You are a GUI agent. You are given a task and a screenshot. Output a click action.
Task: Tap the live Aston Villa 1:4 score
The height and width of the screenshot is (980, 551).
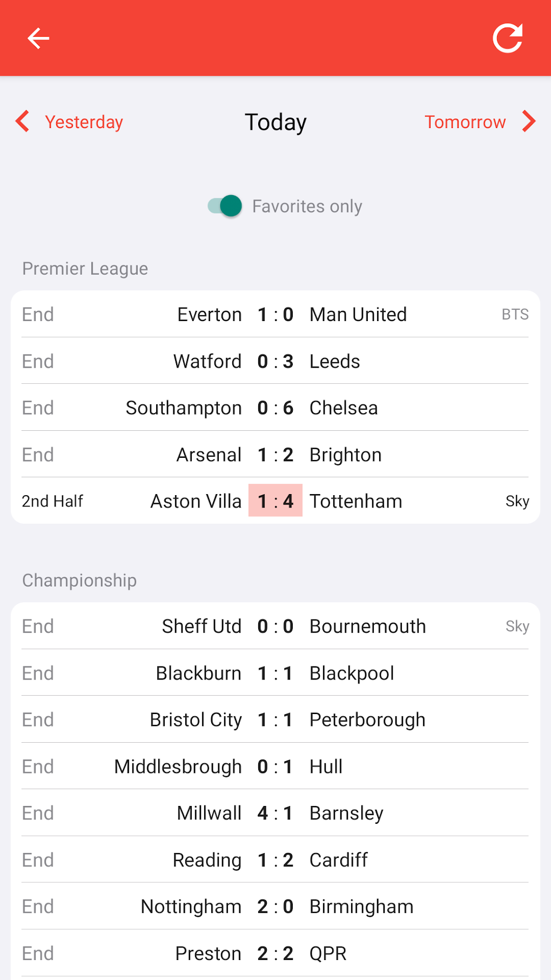tap(275, 501)
